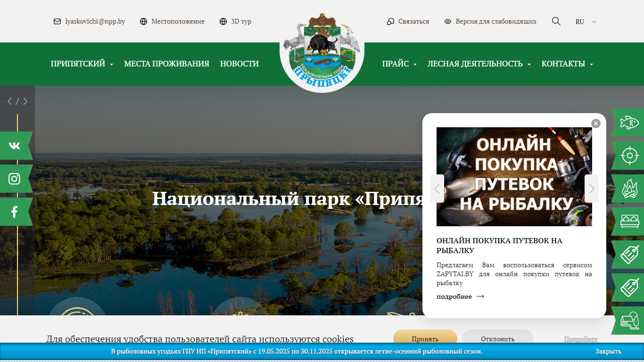Screen dimensions: 644x362
Task: Click the globe icon next to 3D тур
Action: point(223,22)
